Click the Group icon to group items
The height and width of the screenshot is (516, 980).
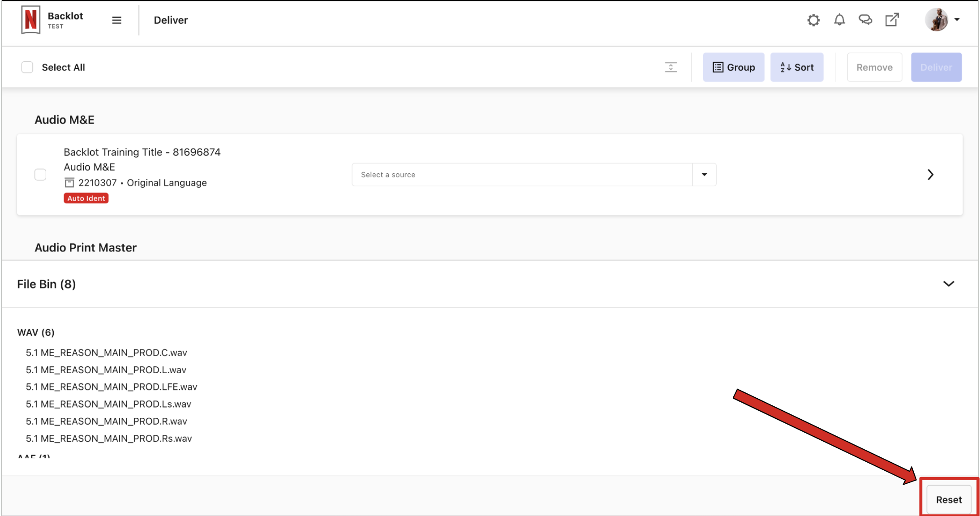[733, 68]
